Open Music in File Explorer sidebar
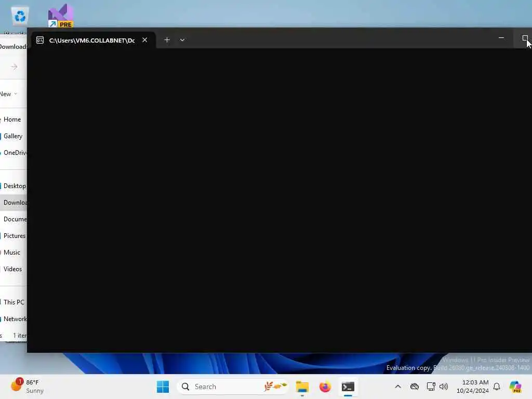This screenshot has width=532, height=399. [12, 252]
